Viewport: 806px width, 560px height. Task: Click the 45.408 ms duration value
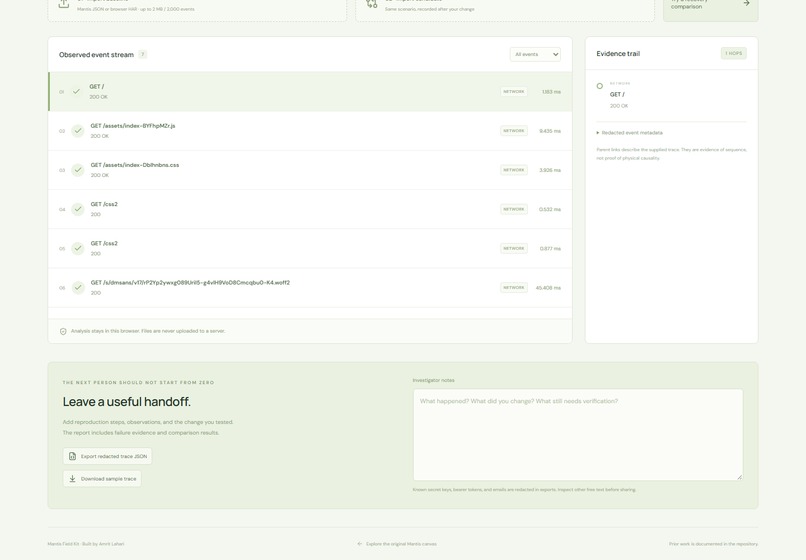(x=548, y=288)
